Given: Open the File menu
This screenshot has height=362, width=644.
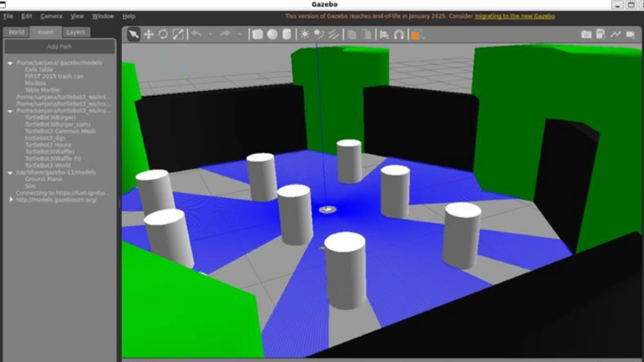Looking at the screenshot, I should [8, 16].
